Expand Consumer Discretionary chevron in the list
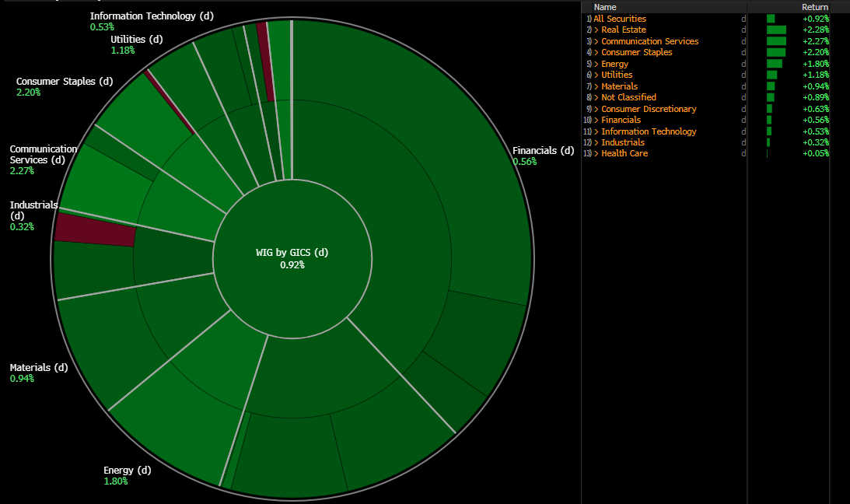The width and height of the screenshot is (850, 504). coord(596,109)
